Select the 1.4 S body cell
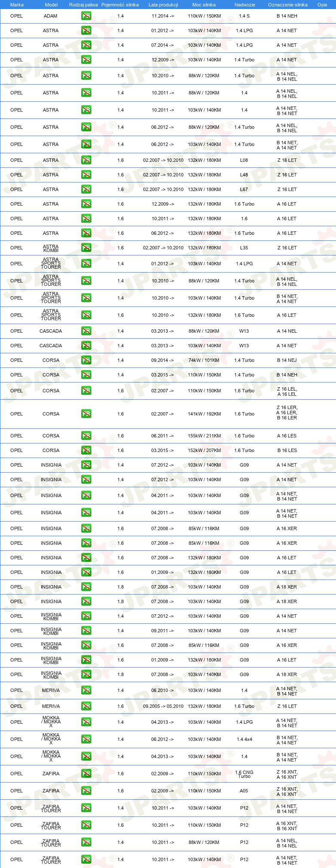The width and height of the screenshot is (336, 868). click(244, 16)
